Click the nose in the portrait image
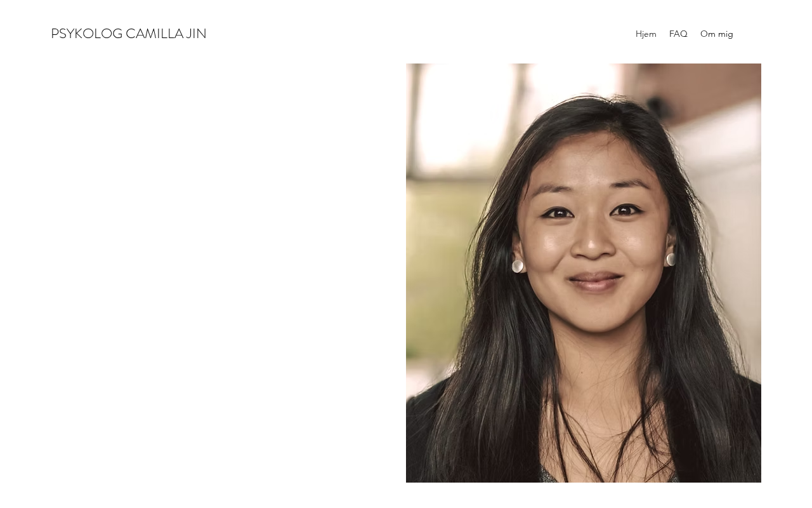This screenshot has width=812, height=508. click(x=593, y=238)
